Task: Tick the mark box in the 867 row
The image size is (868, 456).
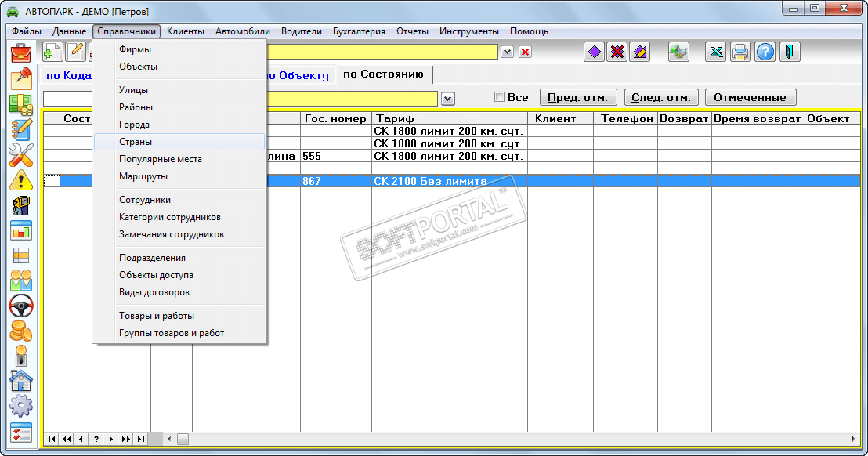Action: pyautogui.click(x=52, y=181)
